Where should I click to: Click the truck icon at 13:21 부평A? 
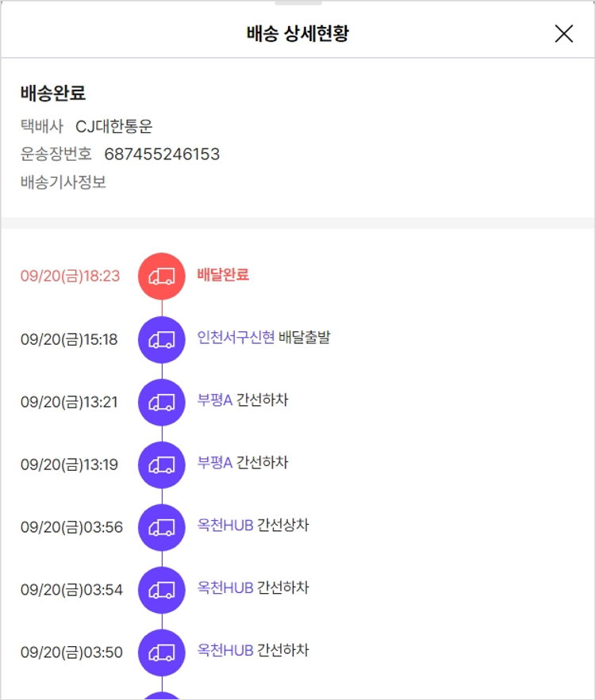tap(162, 402)
